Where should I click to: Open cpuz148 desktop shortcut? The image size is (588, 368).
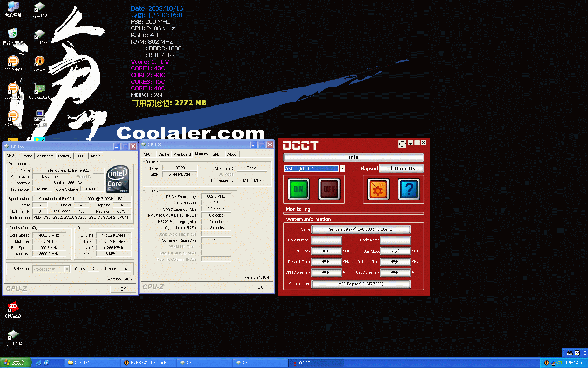point(40,9)
